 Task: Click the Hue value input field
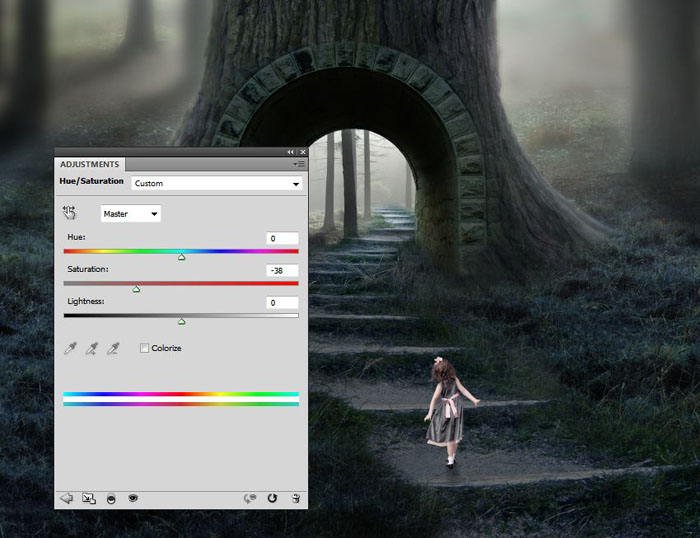pyautogui.click(x=282, y=238)
